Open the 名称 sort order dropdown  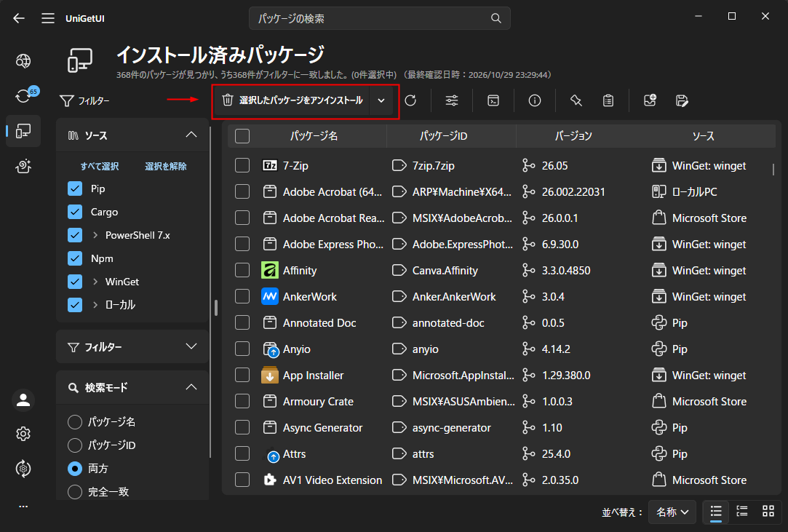(x=672, y=512)
